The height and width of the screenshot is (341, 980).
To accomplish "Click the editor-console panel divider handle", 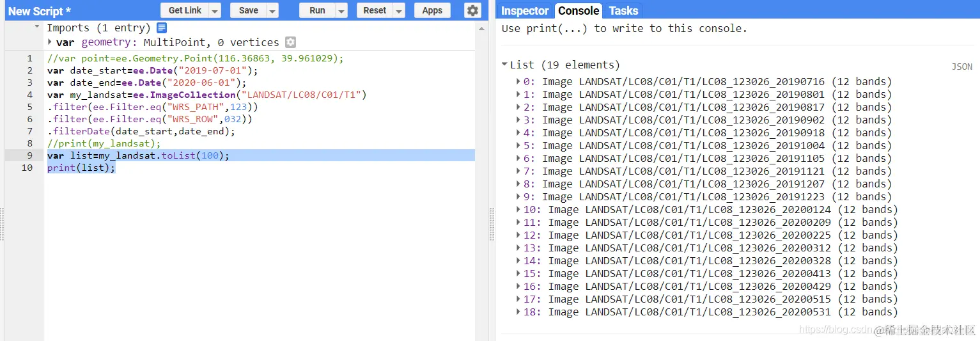I will (x=492, y=224).
